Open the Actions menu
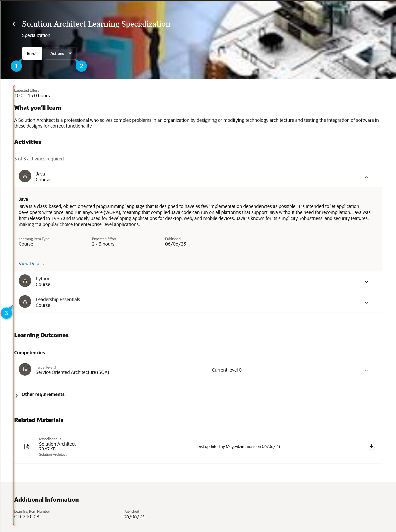 tap(61, 53)
